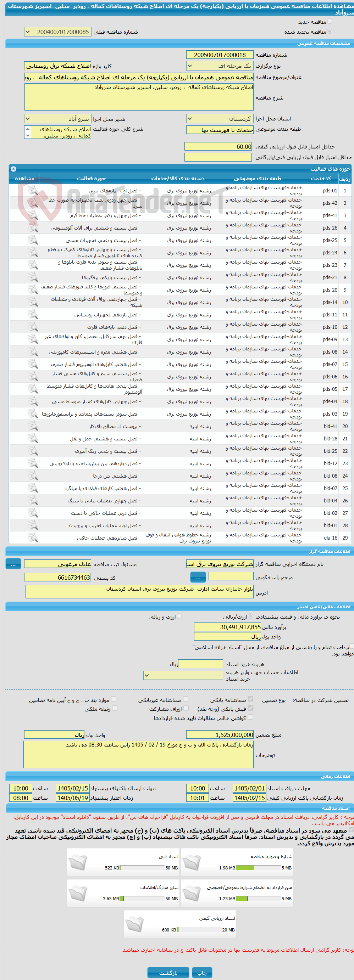Toggle ضمانتنامه غیربانکی checkbox
The width and height of the screenshot is (354, 980).
[x=186, y=699]
